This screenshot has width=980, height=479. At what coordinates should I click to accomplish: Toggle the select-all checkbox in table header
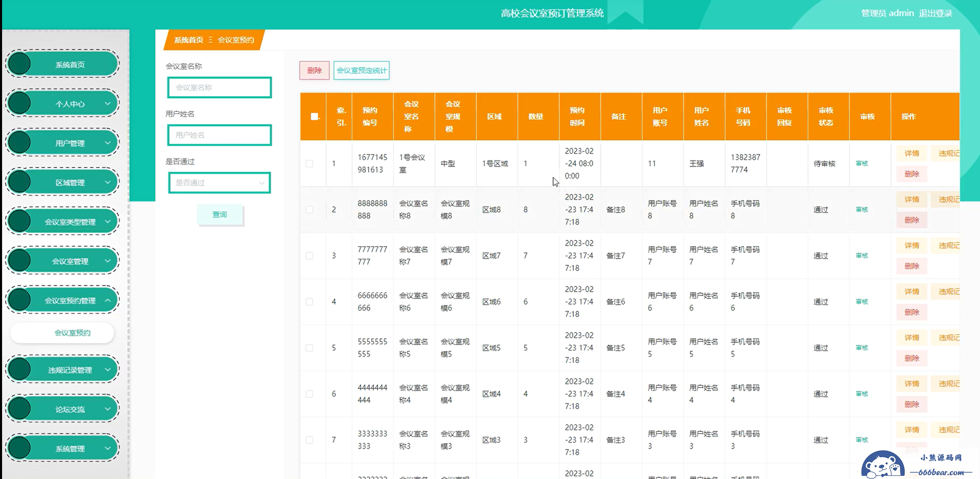coord(314,116)
